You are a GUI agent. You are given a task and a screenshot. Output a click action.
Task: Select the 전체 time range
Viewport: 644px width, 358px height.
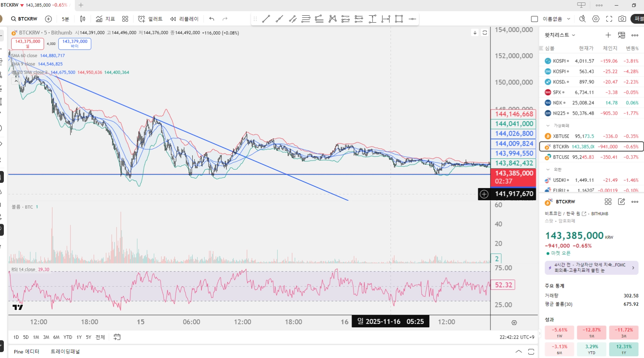pyautogui.click(x=100, y=337)
